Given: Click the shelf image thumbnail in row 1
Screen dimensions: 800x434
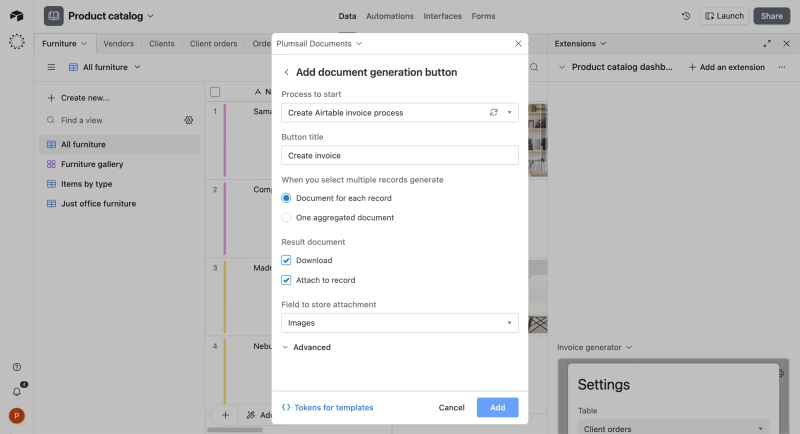Looking at the screenshot, I should tap(538, 140).
